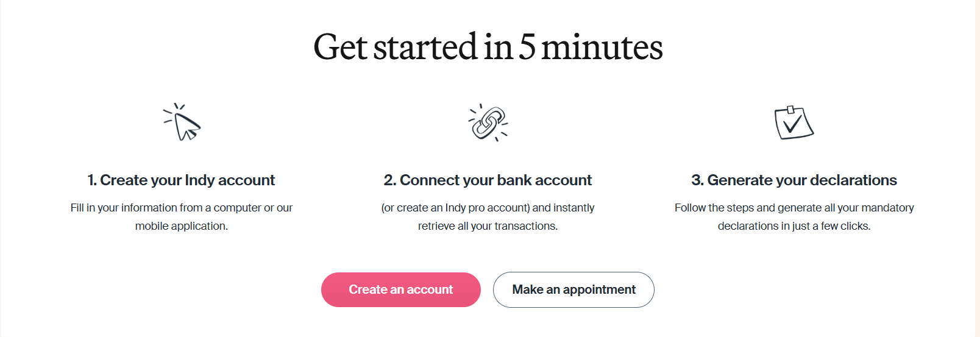Click the "Get started in 5 minutes" headline
The width and height of the screenshot is (980, 337).
tap(488, 48)
